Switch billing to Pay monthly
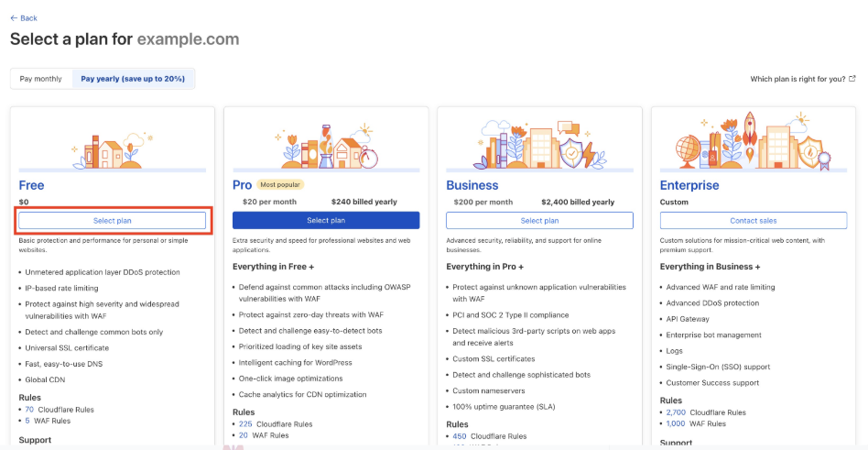This screenshot has height=450, width=868. click(x=41, y=79)
